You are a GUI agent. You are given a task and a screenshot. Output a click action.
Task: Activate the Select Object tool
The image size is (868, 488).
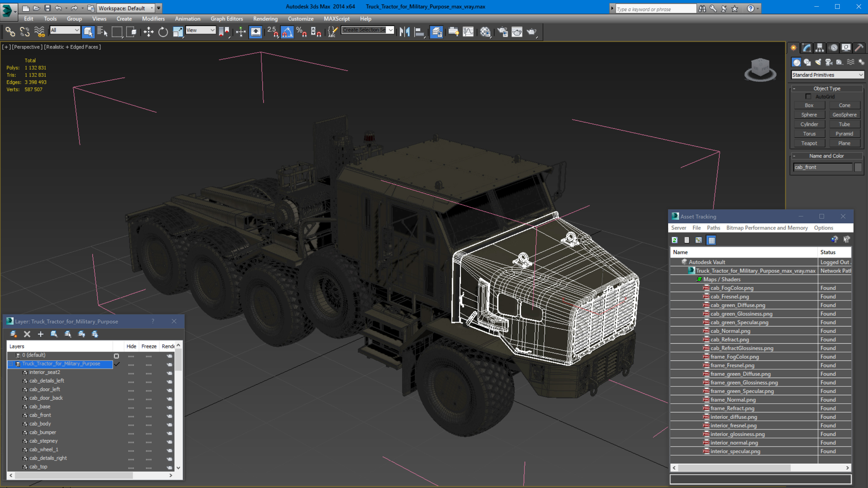click(x=88, y=32)
